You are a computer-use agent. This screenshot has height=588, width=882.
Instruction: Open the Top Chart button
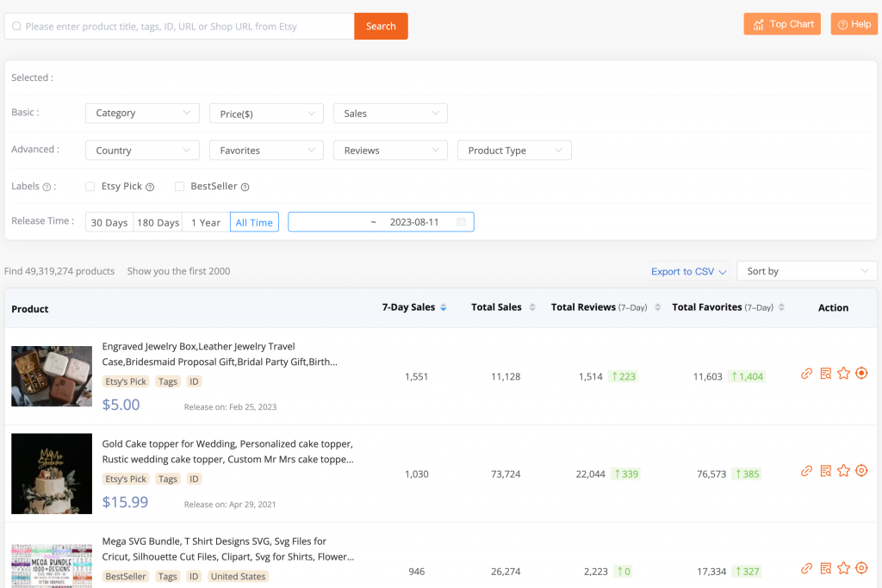pos(782,24)
